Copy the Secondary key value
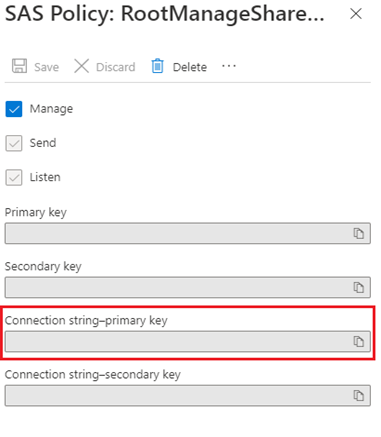 click(359, 287)
